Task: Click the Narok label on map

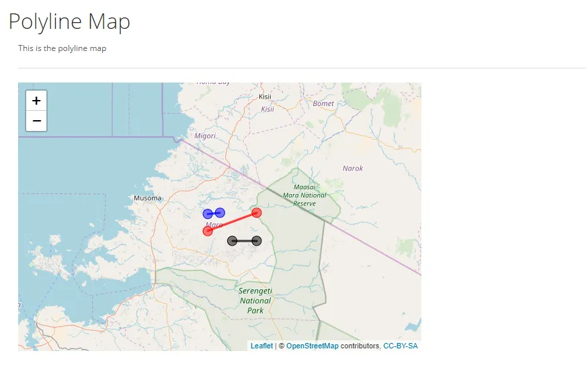Action: (353, 168)
